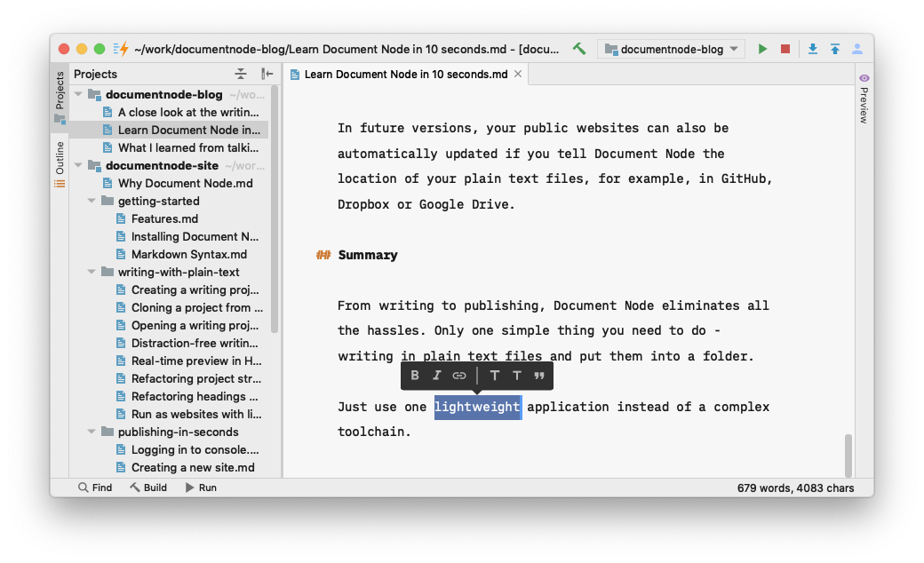The image size is (924, 563).
Task: Open Find in the bottom bar
Action: tap(95, 488)
